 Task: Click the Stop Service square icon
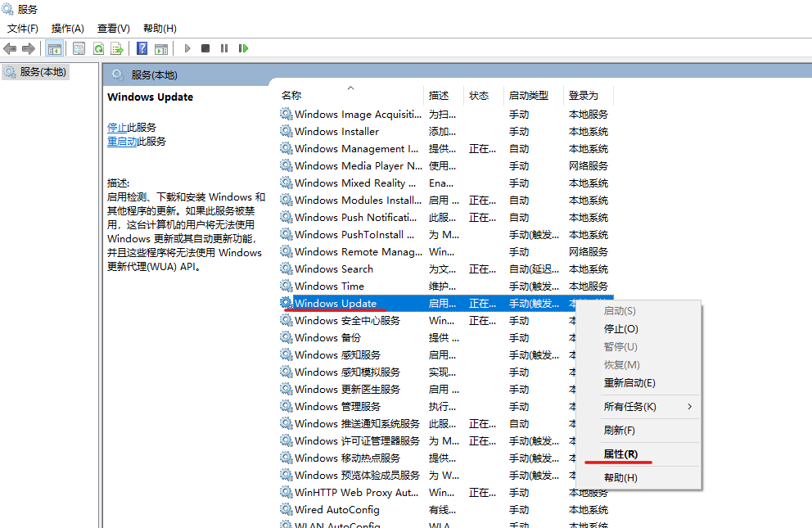click(205, 48)
